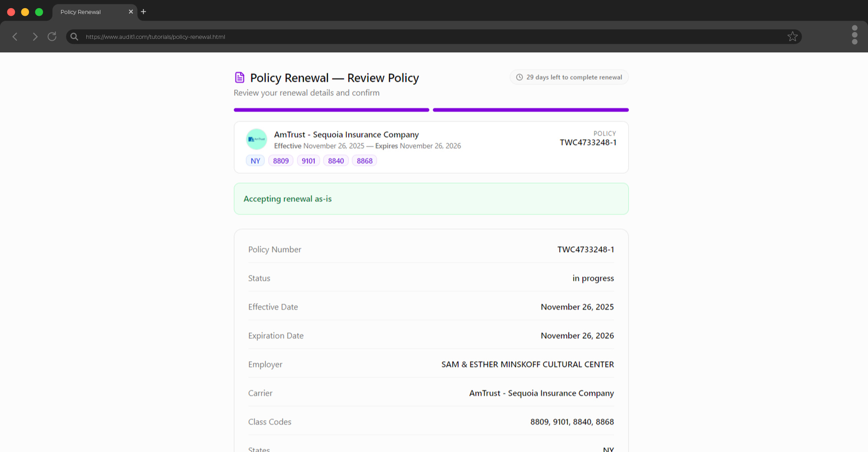
Task: Click the reload page icon
Action: (x=52, y=37)
